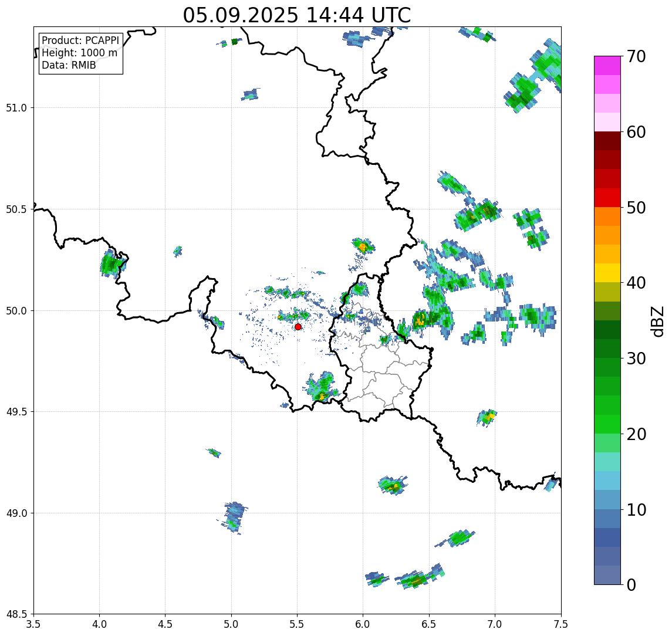Click the 'dBZ' colorbar label
The image size is (672, 636).
coord(657,322)
